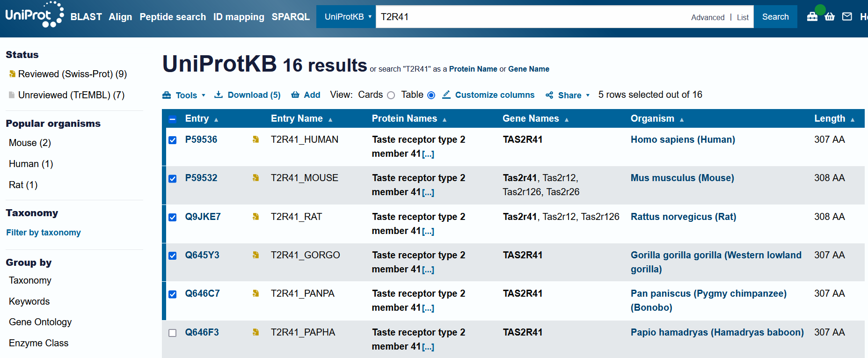Click the Swiss-Prot reviewed icon for P59536

pyautogui.click(x=255, y=139)
